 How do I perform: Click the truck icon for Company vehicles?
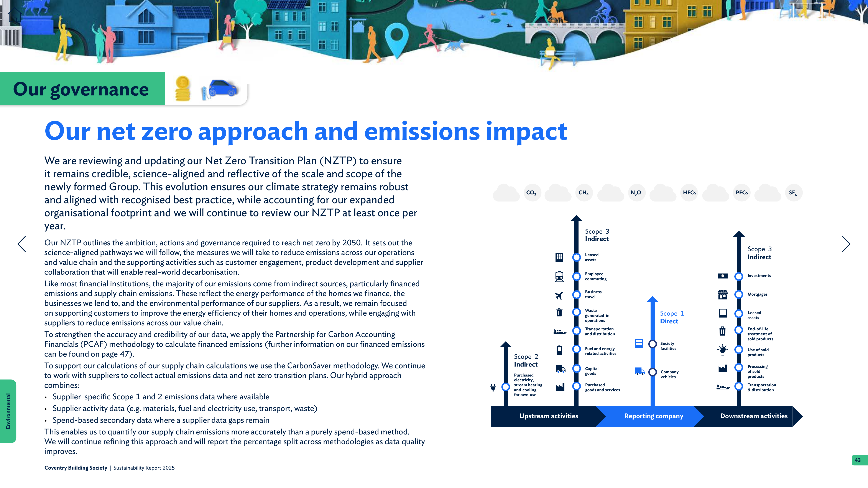coord(640,372)
